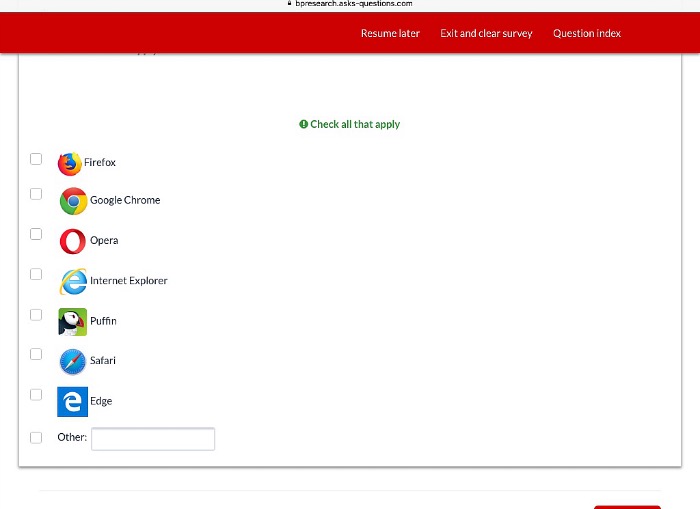Enable the Other checkbox

coord(36,438)
